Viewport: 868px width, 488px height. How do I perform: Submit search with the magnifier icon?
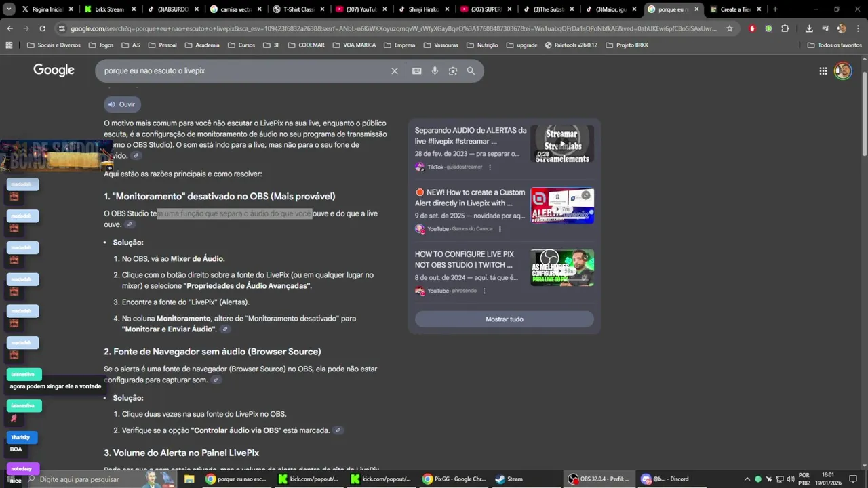(x=471, y=71)
